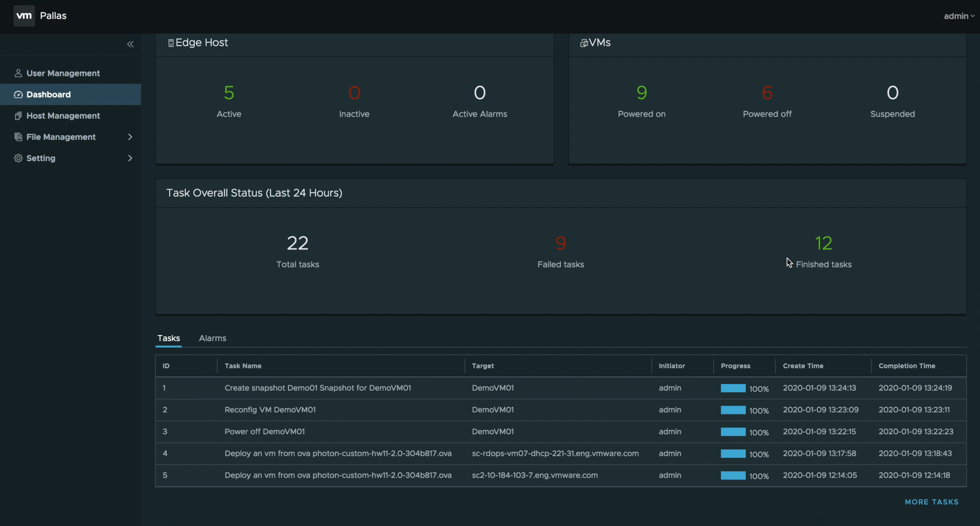Open the MORE TASKS link
980x526 pixels.
932,502
